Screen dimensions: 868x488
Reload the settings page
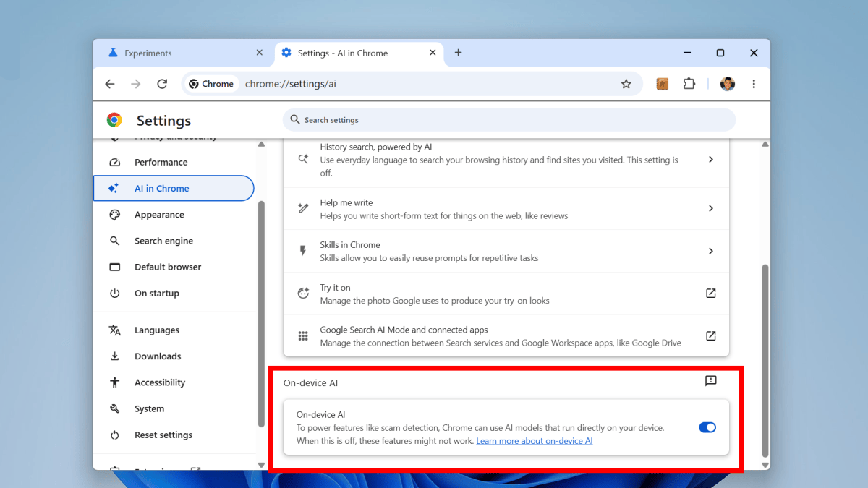162,84
